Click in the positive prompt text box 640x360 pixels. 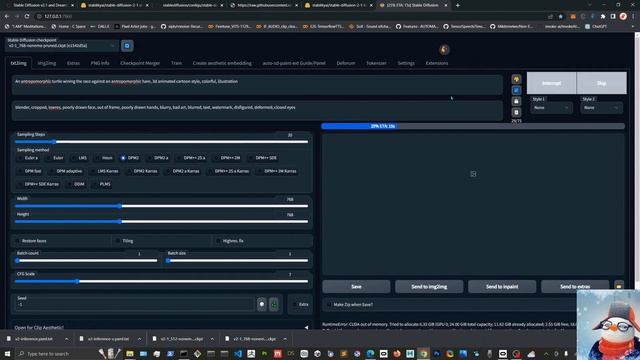click(x=257, y=85)
